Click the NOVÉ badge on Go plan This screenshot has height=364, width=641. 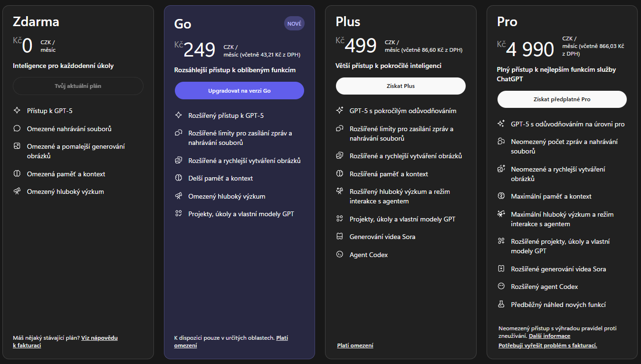coord(294,23)
